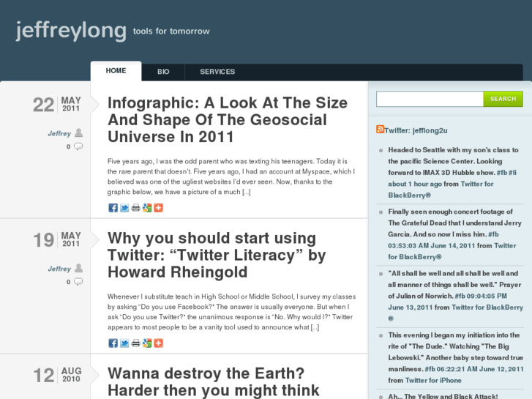Click #fb hashtag in the Grateful Dead tweet
Image resolution: width=532 pixels, height=399 pixels.
(x=493, y=234)
